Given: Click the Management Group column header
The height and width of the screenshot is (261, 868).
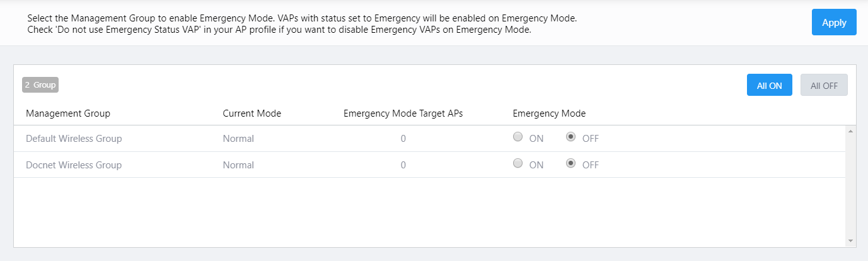Looking at the screenshot, I should tap(68, 113).
